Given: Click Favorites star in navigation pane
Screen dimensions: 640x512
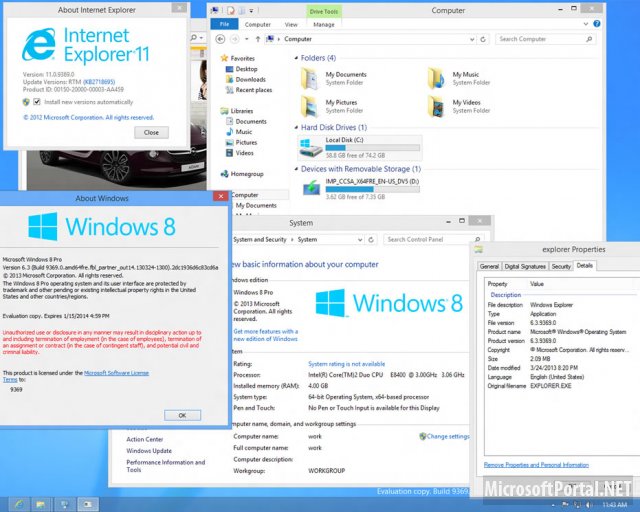Looking at the screenshot, I should (x=224, y=58).
